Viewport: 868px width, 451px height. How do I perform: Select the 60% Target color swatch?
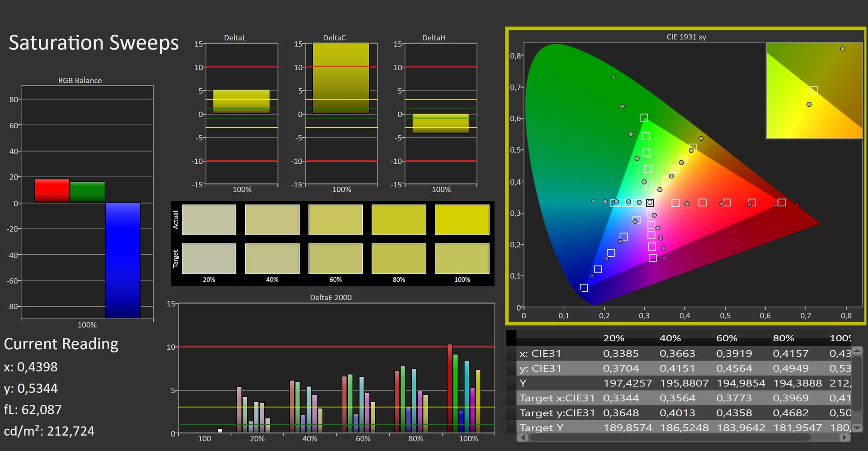coord(335,259)
